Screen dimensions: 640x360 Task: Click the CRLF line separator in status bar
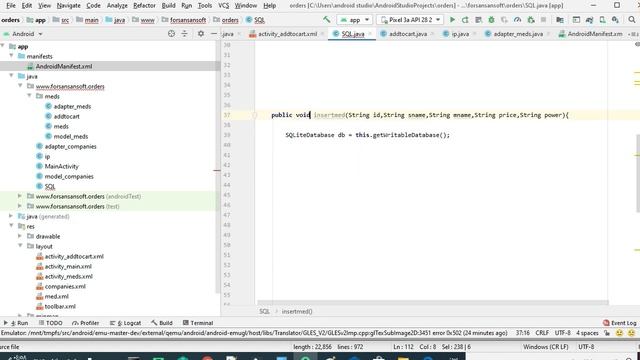pos(542,333)
